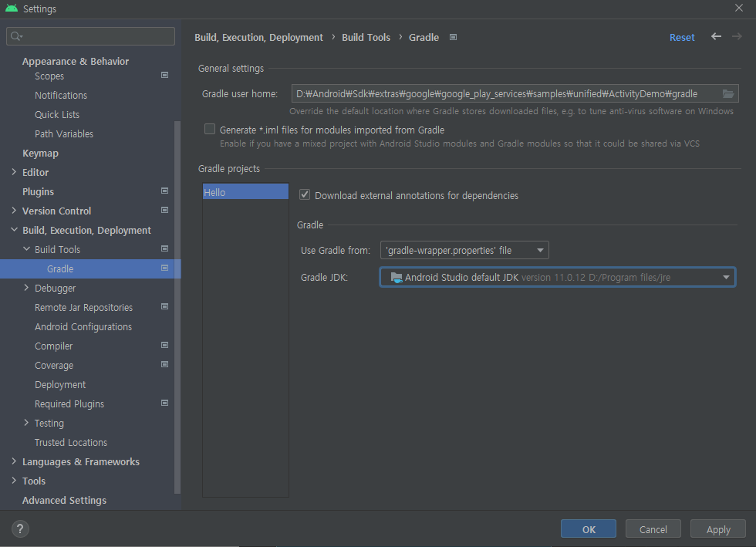Open Appearance & Behavior settings
This screenshot has width=756, height=547.
coord(76,61)
